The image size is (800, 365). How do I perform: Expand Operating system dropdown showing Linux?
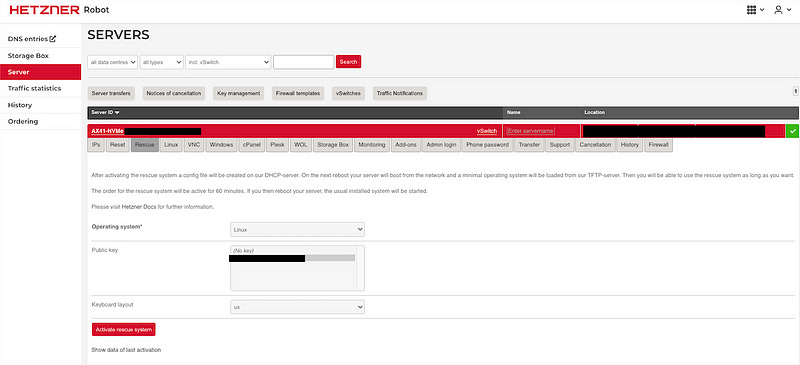point(297,230)
